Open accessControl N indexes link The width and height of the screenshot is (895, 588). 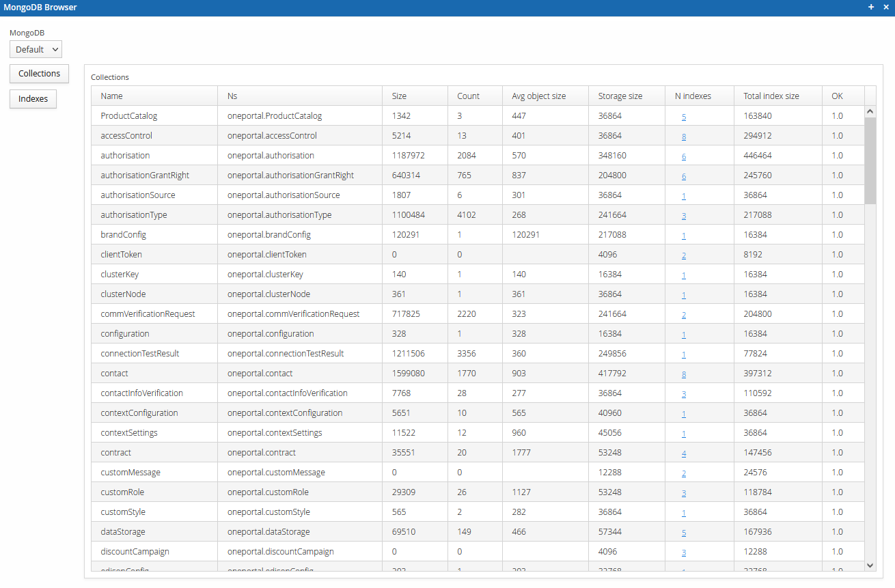coord(684,137)
